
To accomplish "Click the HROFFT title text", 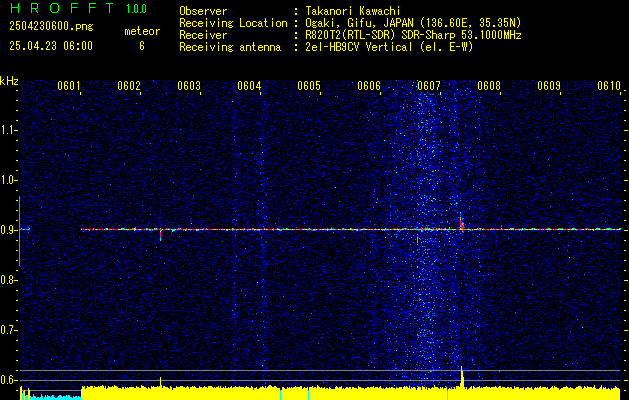I will click(x=62, y=8).
